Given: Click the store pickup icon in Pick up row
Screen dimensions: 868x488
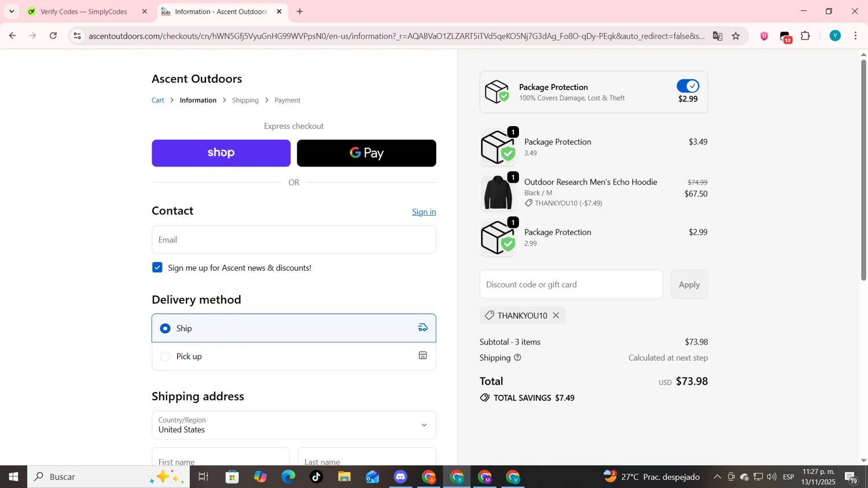Looking at the screenshot, I should click(x=423, y=356).
